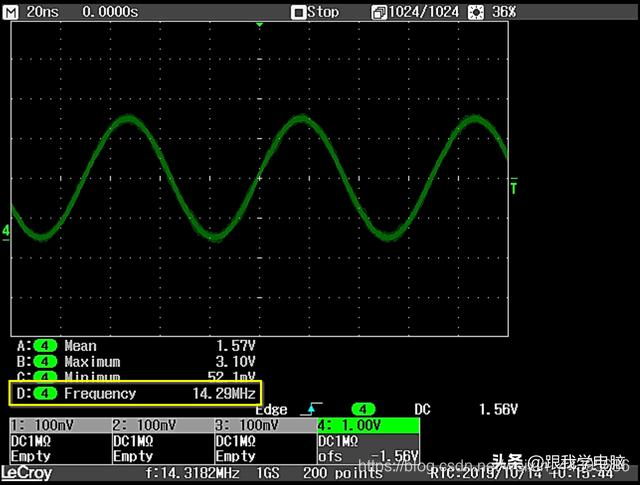Click the channel 4 badge beside Mean
640x485 pixels.
[x=45, y=346]
